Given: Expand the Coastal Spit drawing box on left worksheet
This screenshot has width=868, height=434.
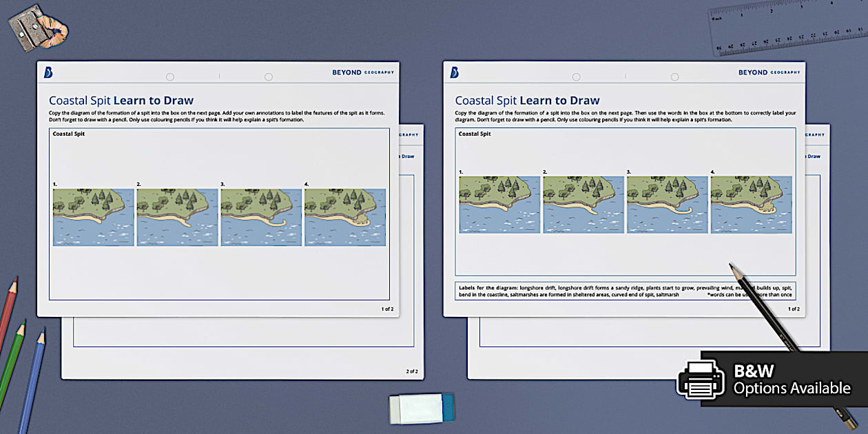Looking at the screenshot, I should click(x=220, y=214).
